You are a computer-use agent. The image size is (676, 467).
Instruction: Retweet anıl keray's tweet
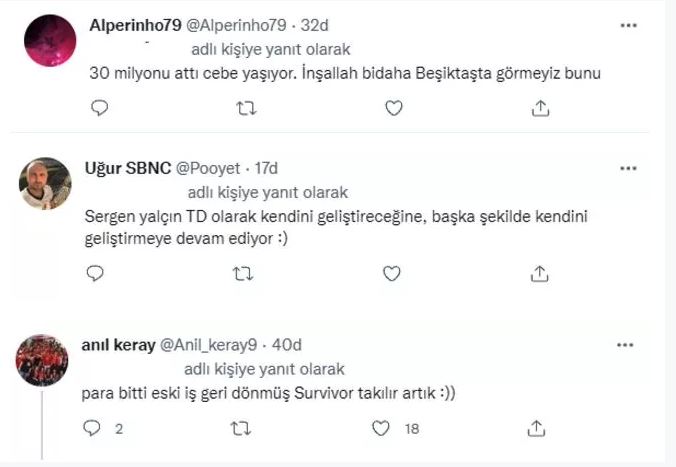(240, 428)
